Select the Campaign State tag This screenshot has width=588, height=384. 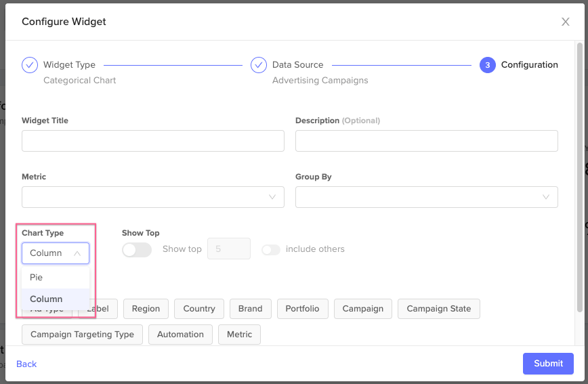tap(438, 309)
